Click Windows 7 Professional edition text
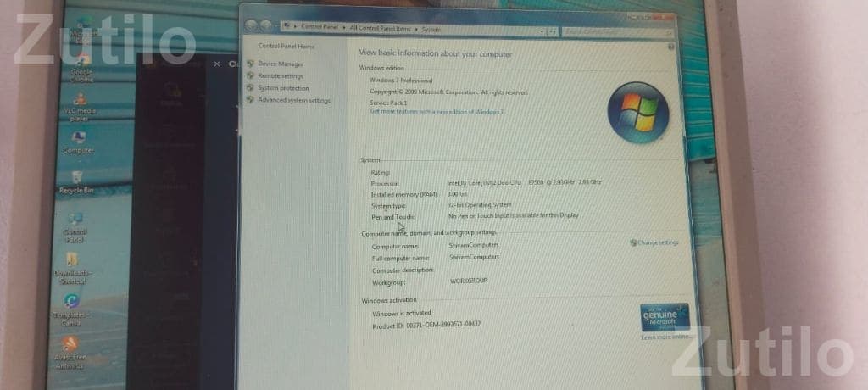 pyautogui.click(x=401, y=81)
